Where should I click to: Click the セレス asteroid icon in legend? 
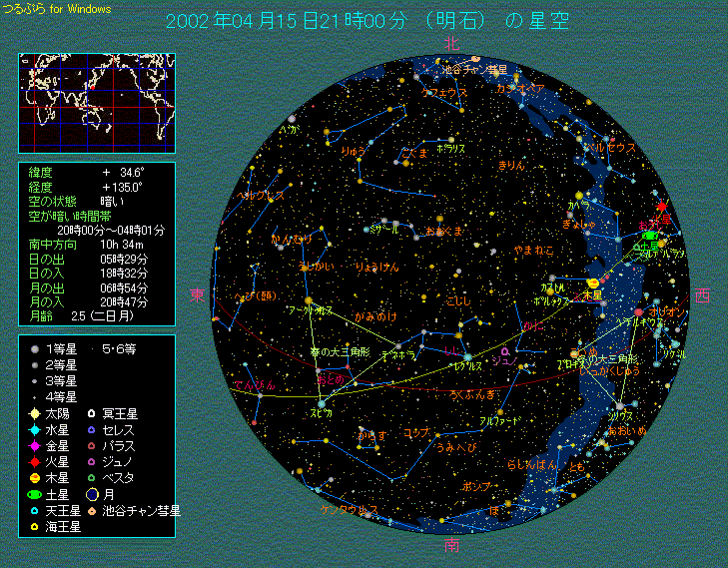point(92,429)
